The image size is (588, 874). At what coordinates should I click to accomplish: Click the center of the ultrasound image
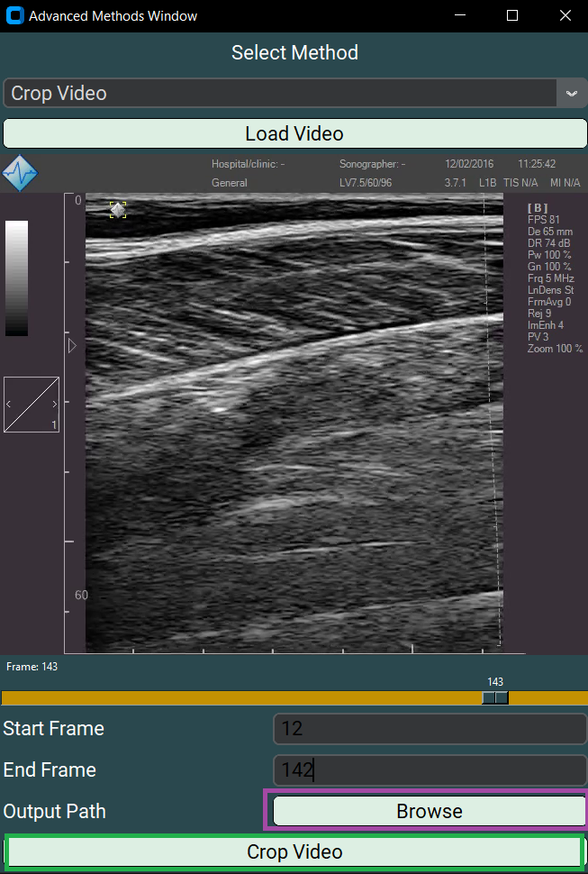click(x=294, y=422)
